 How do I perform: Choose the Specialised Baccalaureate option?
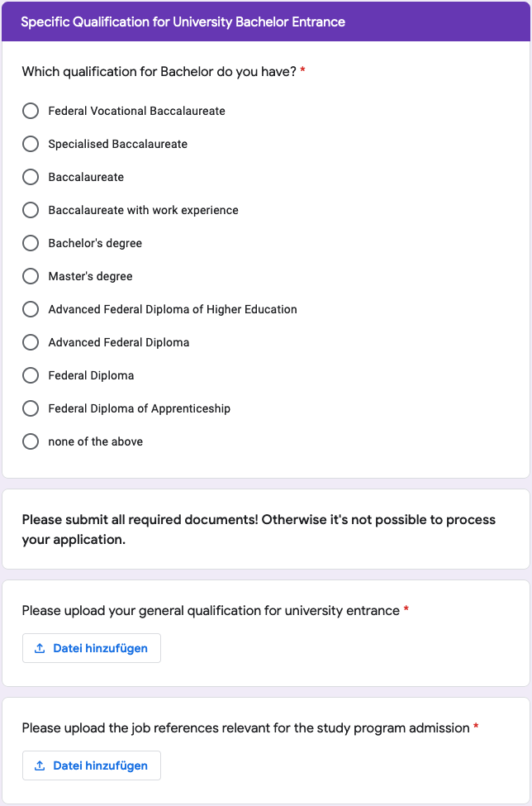point(31,144)
